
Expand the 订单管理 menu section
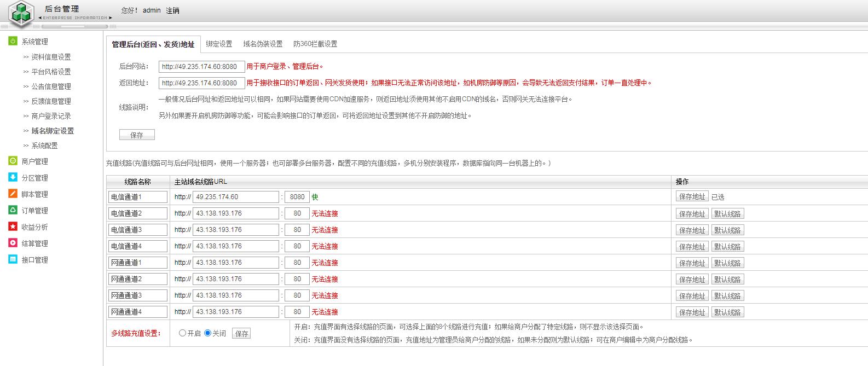tap(34, 211)
